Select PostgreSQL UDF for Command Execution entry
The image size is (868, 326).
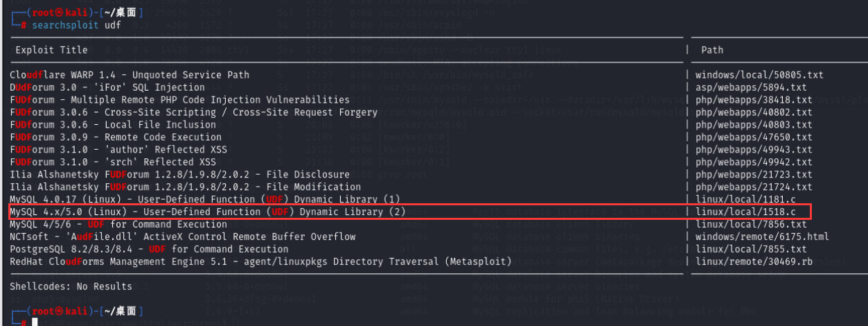(x=149, y=249)
